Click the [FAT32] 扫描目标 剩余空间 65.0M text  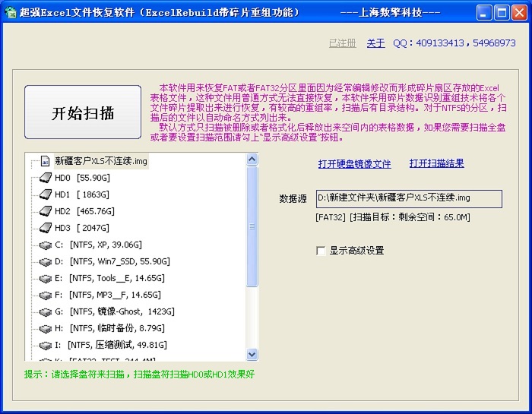click(x=393, y=217)
